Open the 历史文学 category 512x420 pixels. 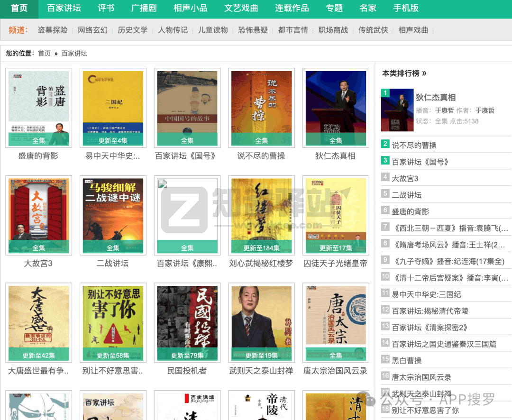tap(132, 29)
